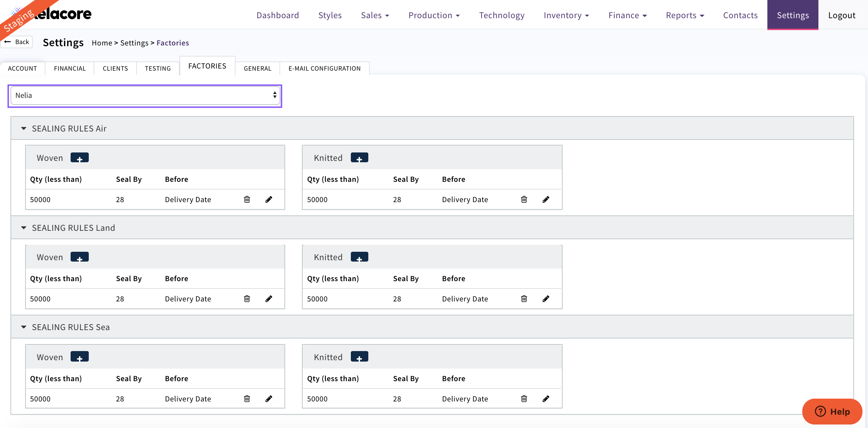868x428 pixels.
Task: Collapse the SEALING RULES Air section
Action: (x=24, y=128)
